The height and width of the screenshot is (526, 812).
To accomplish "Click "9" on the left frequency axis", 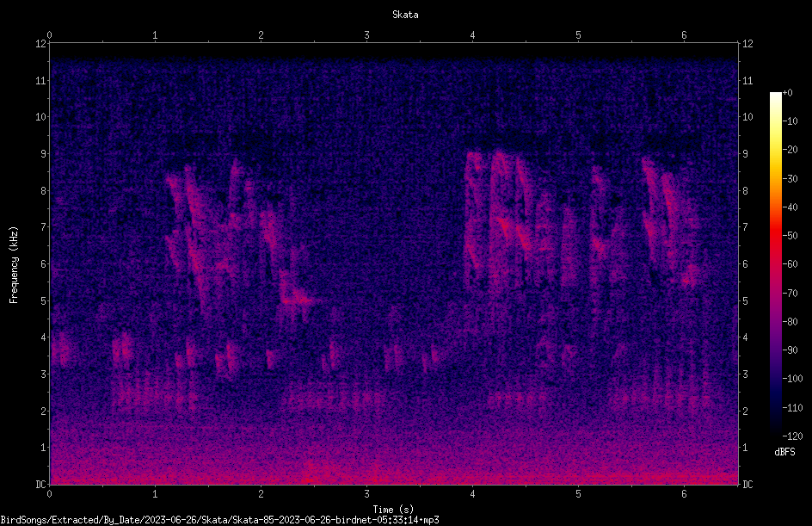I will click(x=43, y=154).
